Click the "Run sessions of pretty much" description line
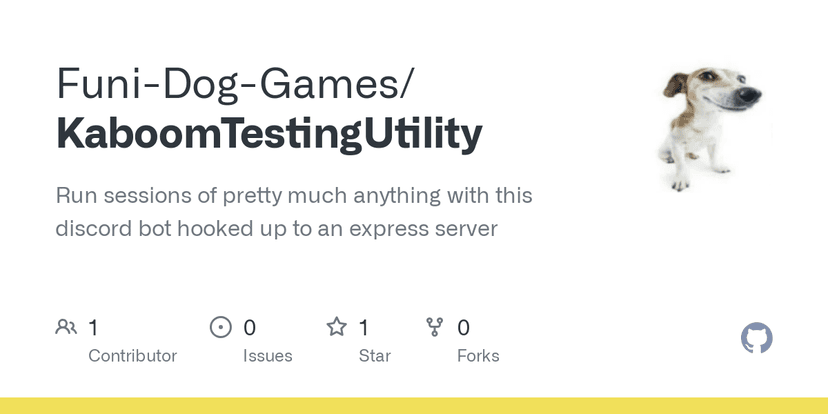The image size is (828, 414). coord(294,195)
